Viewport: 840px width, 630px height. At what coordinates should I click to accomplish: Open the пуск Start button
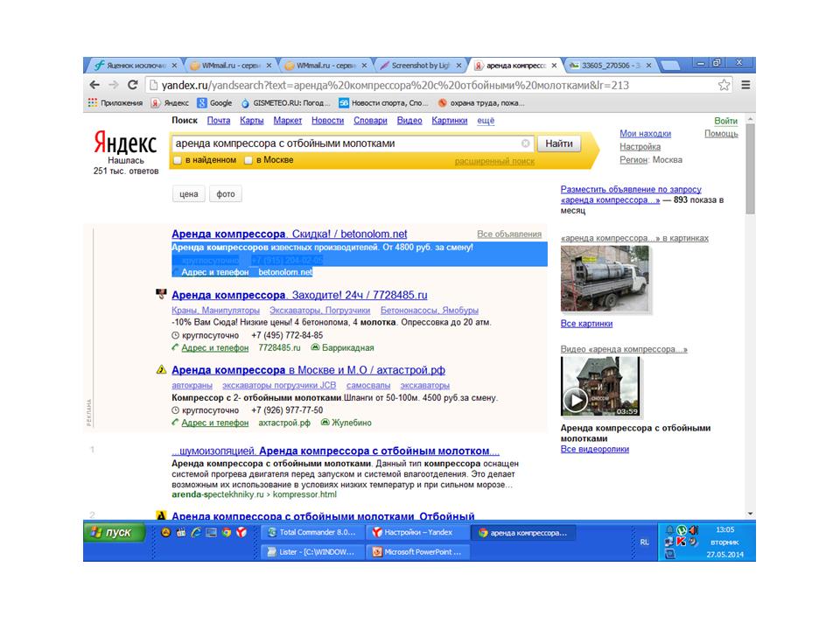(x=114, y=533)
